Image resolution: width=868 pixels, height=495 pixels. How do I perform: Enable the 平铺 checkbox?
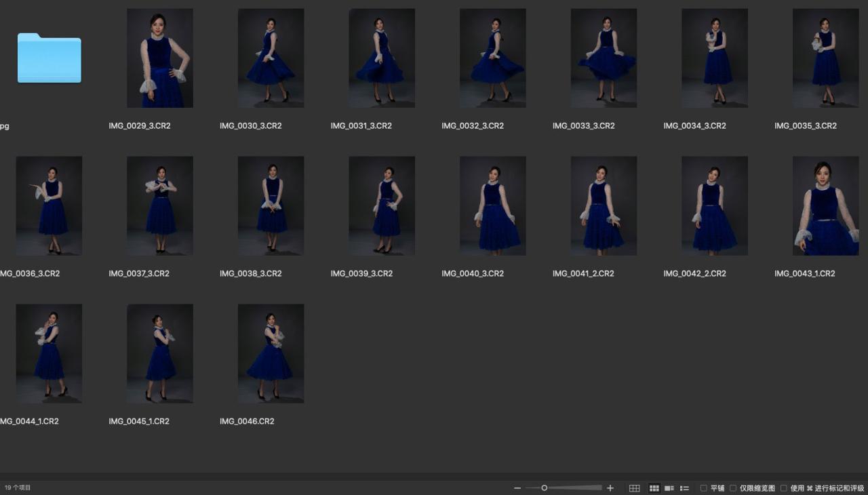[x=704, y=488]
